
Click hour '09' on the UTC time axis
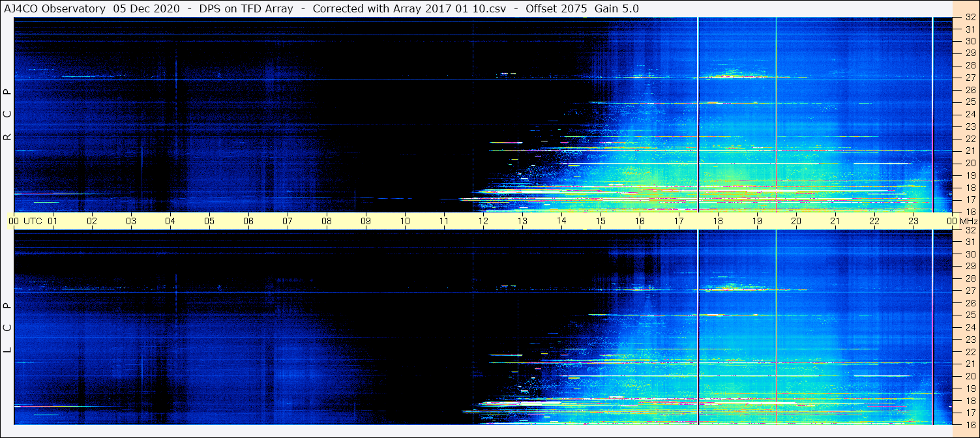[366, 221]
